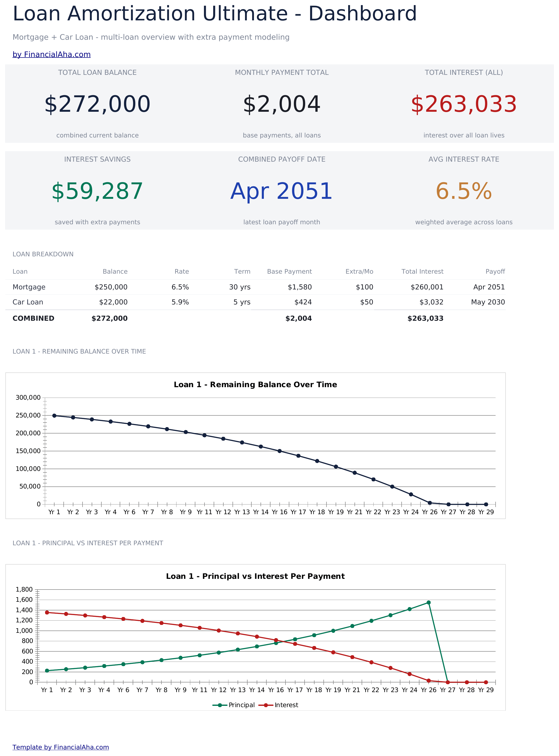
Task: Click the 'Interest' legend entry
Action: 279,705
